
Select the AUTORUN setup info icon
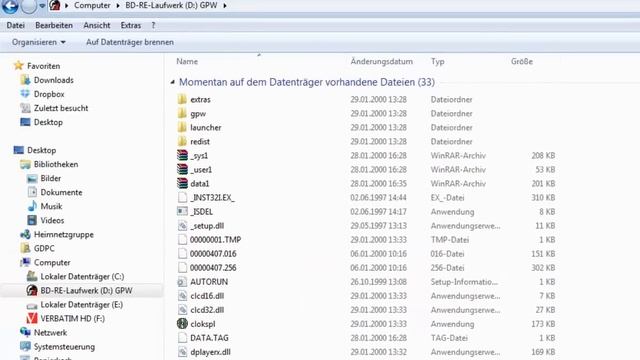182,282
